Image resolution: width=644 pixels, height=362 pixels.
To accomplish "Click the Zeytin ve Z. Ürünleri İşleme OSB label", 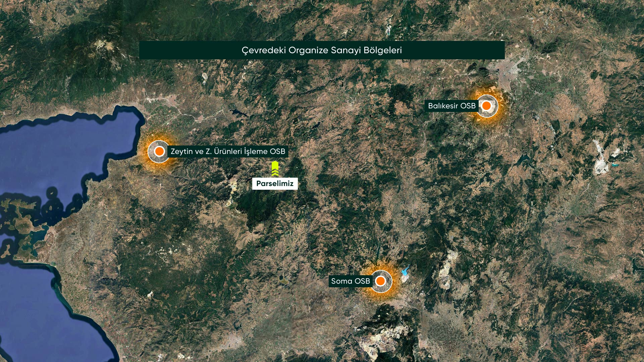I will coord(228,152).
